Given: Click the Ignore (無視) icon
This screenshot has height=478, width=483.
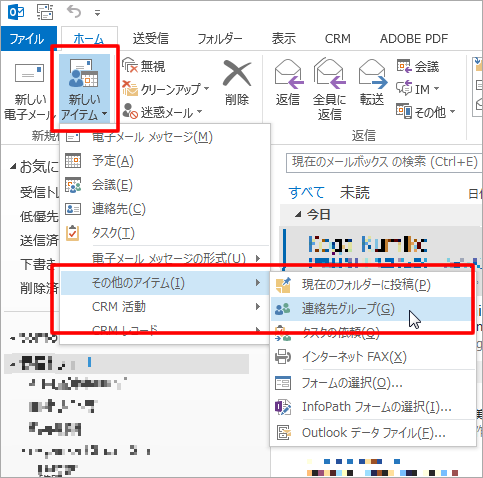Looking at the screenshot, I should [130, 65].
